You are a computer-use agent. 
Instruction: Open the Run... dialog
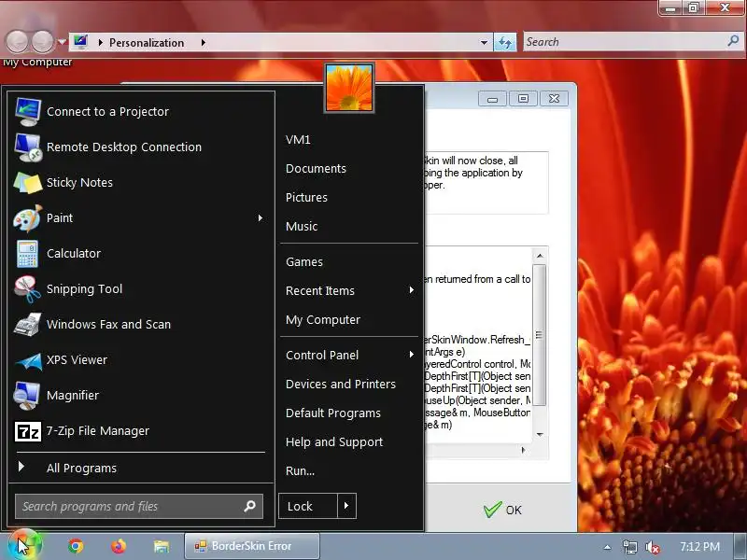click(300, 471)
